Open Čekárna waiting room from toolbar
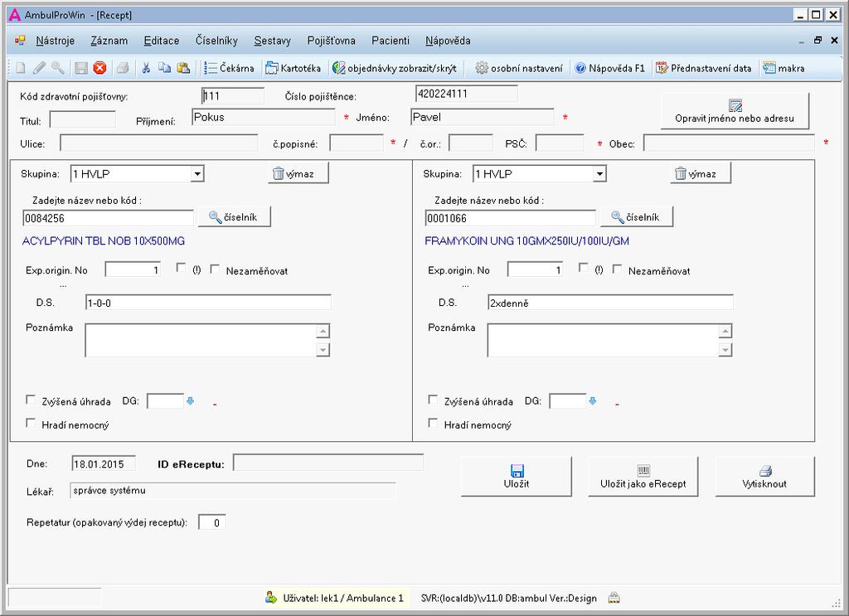Viewport: 849px width, 616px height. pyautogui.click(x=229, y=68)
